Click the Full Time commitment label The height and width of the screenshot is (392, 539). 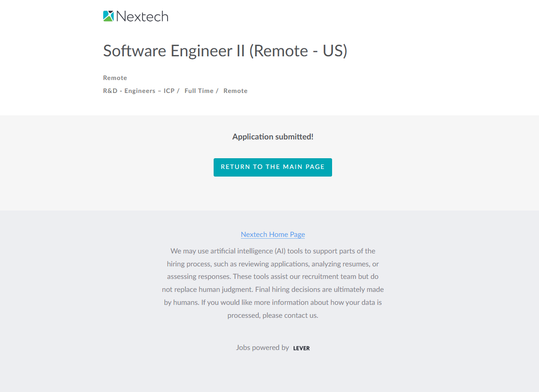coord(199,91)
